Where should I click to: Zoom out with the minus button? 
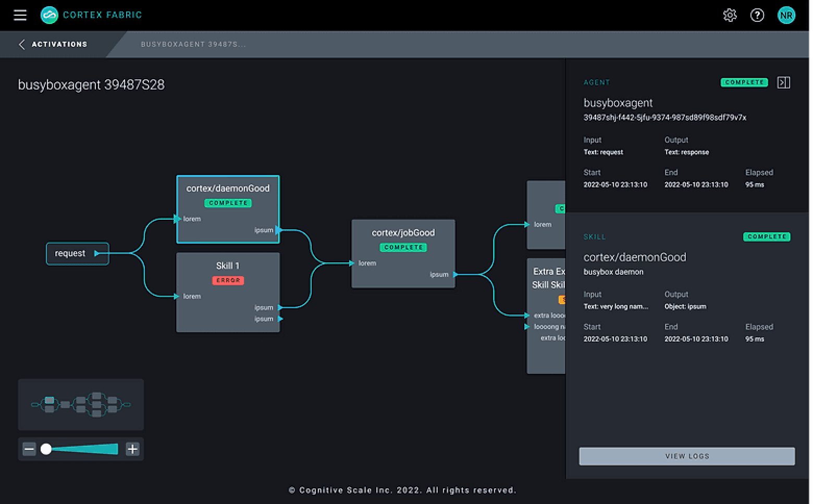coord(29,449)
